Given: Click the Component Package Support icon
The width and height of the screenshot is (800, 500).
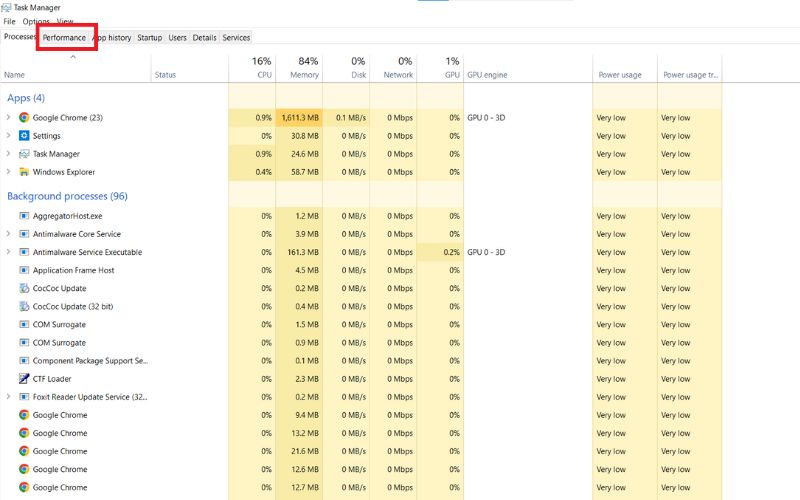Looking at the screenshot, I should pyautogui.click(x=24, y=361).
